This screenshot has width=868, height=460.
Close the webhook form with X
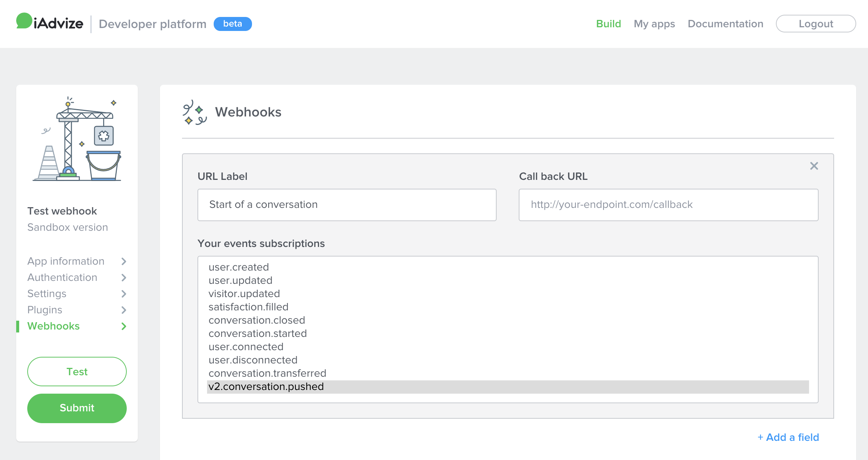point(814,166)
